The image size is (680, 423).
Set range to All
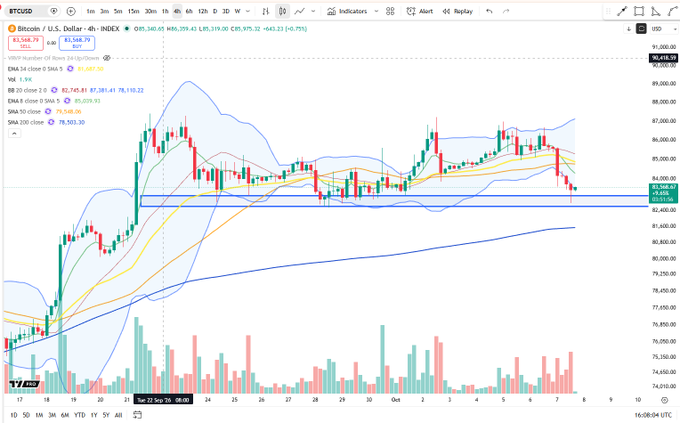[118, 415]
